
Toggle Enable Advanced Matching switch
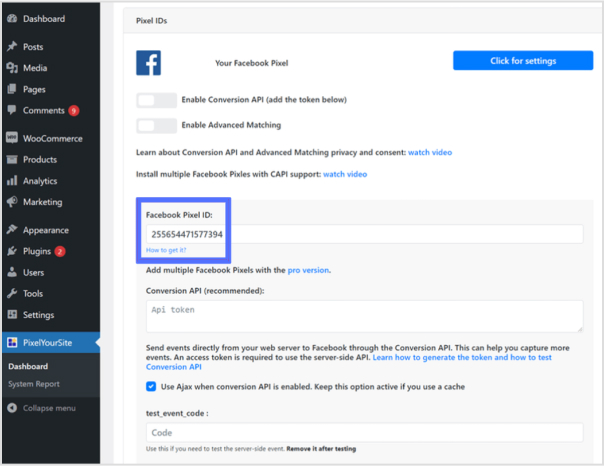click(x=156, y=126)
